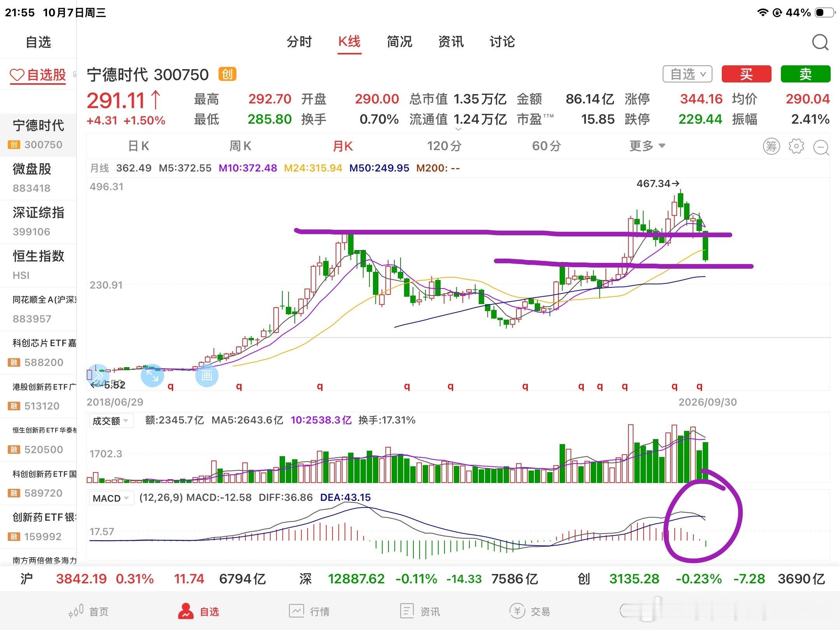The height and width of the screenshot is (630, 840).
Task: Tap the 自选 person icon in bottom bar
Action: 186,611
